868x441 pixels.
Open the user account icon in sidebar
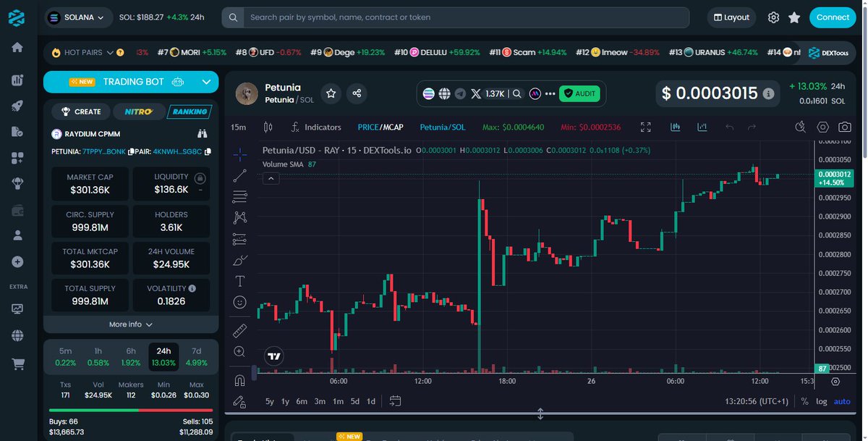click(x=17, y=235)
